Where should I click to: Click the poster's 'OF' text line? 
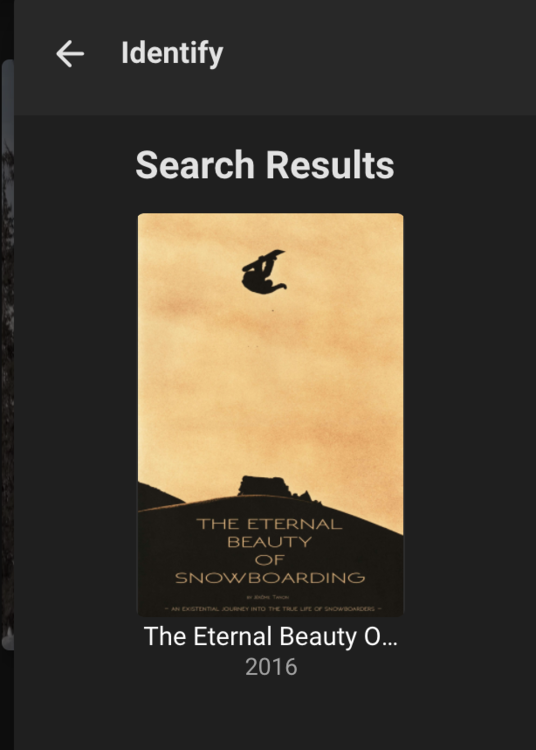tap(270, 560)
